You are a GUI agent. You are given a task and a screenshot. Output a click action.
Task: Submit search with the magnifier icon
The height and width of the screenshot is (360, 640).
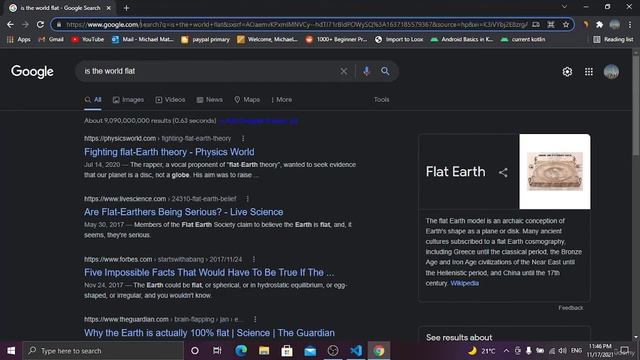[x=385, y=71]
